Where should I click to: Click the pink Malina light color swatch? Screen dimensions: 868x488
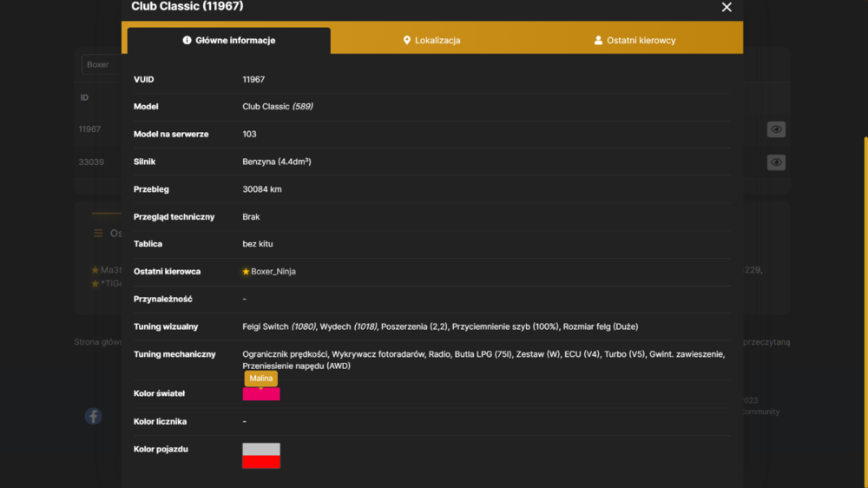pyautogui.click(x=261, y=394)
